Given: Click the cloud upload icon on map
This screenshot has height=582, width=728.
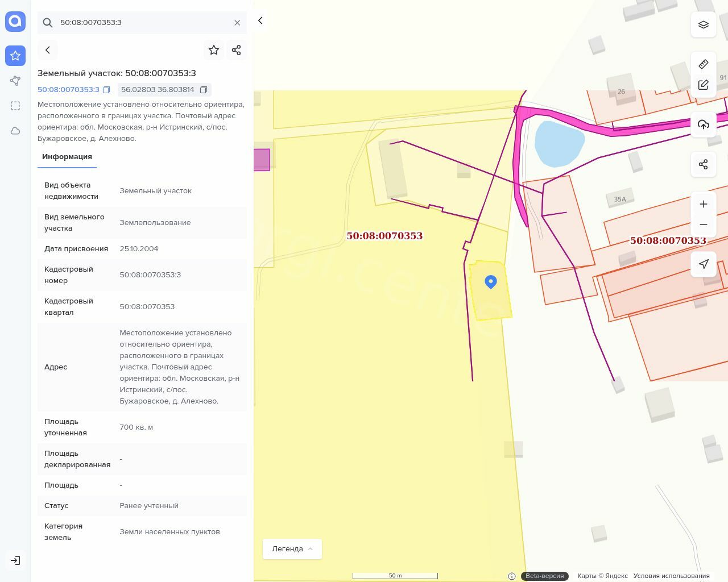Looking at the screenshot, I should click(x=704, y=124).
